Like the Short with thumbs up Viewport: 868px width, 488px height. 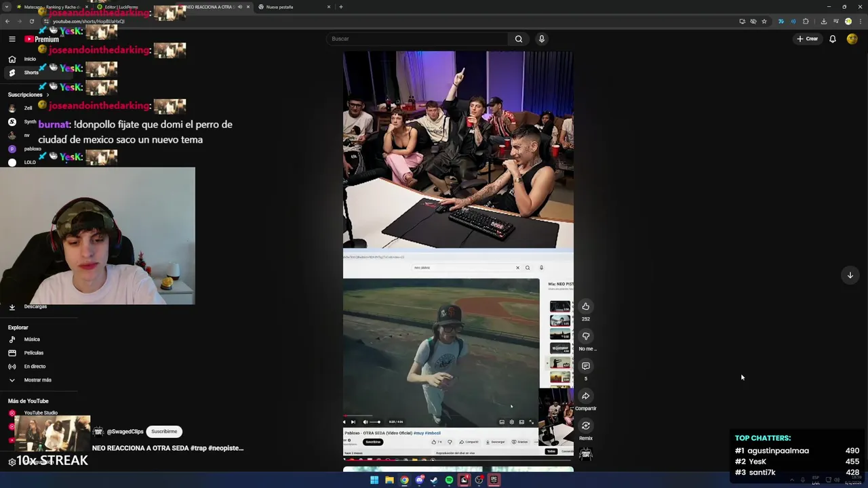coord(586,306)
